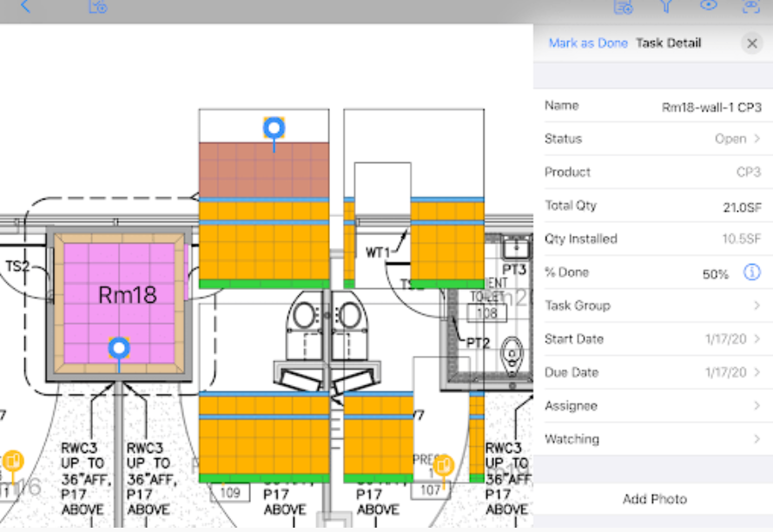Select the blue pin inside Rm18

[119, 349]
